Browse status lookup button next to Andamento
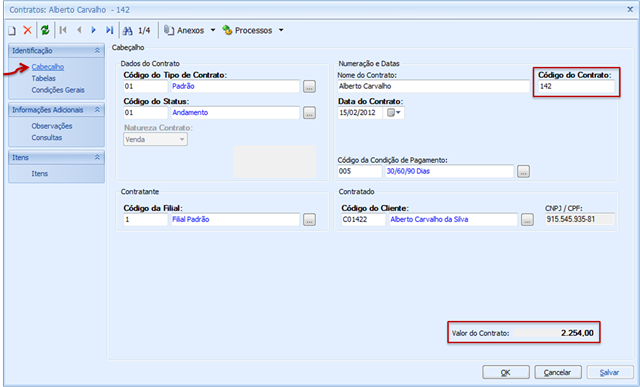The width and height of the screenshot is (640, 387). coord(309,113)
